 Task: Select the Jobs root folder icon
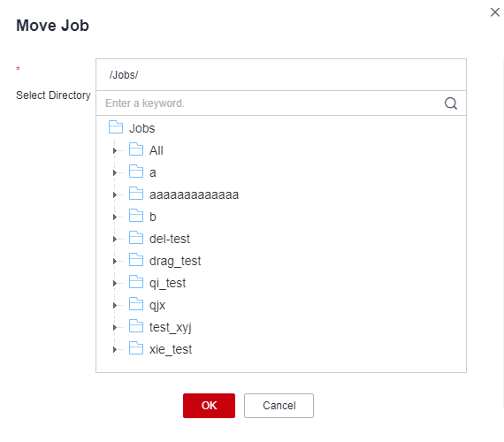point(116,127)
